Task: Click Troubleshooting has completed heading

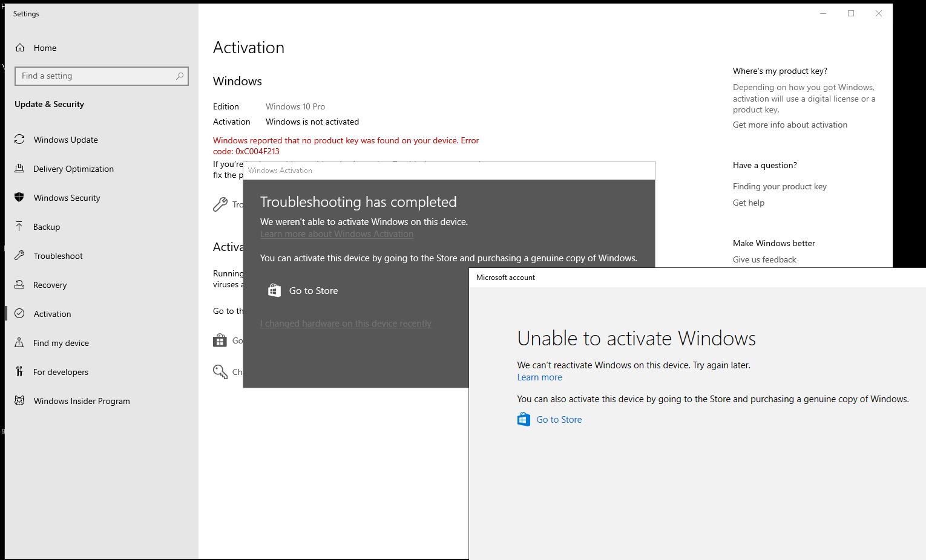Action: [358, 202]
